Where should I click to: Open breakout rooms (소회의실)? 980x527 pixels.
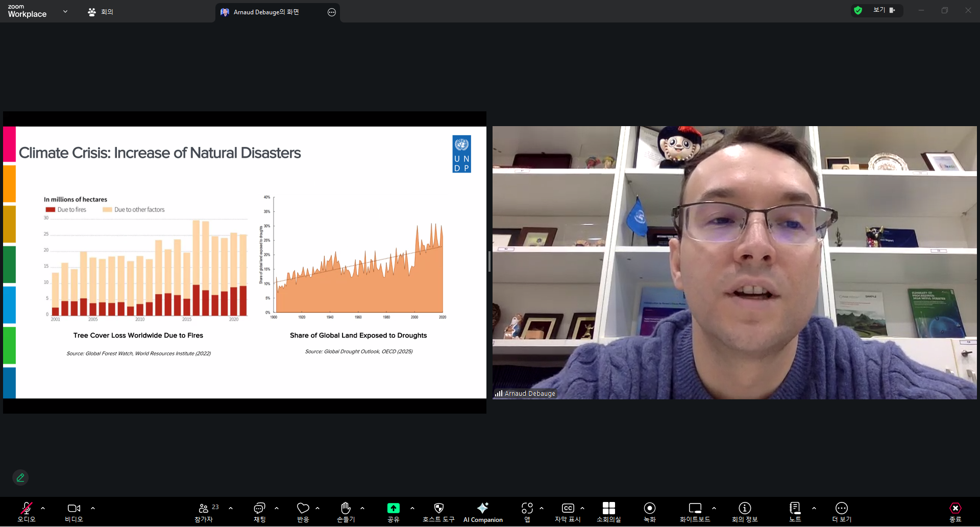(609, 512)
